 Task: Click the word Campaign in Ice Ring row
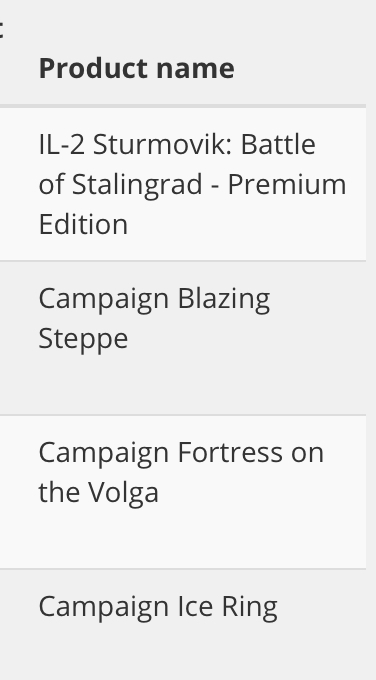pos(104,608)
